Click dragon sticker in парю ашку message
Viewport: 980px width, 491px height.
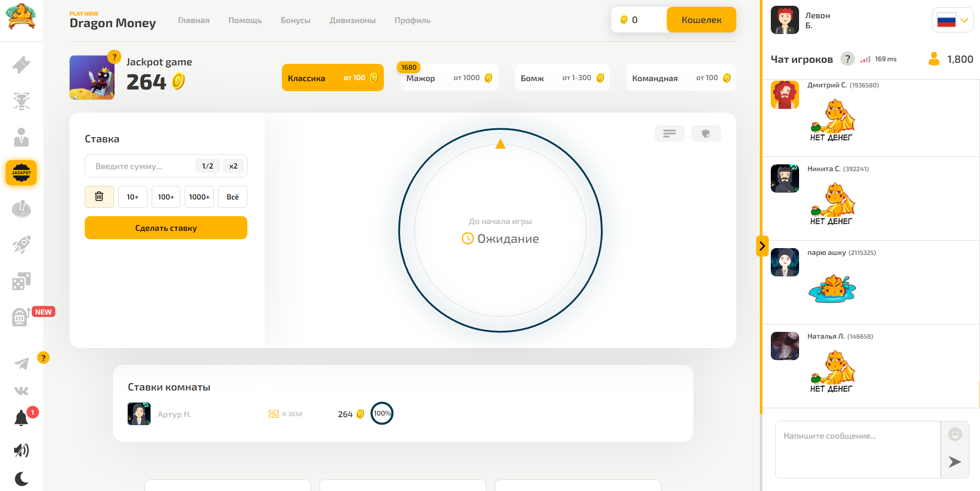click(x=832, y=288)
